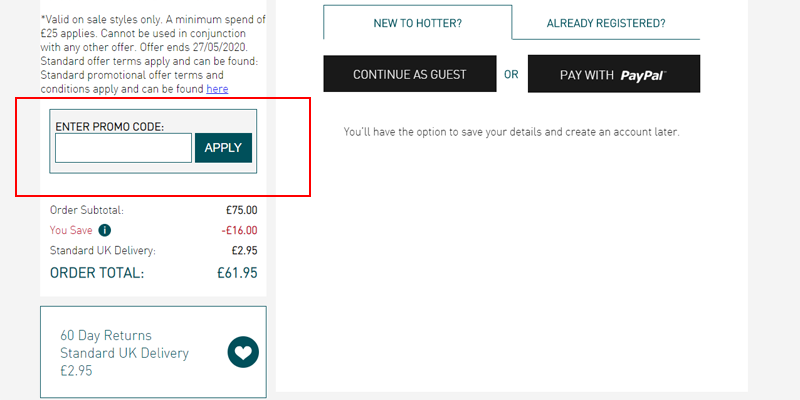Switch to the Already Registered tab
Screen dimensions: 800x400
pyautogui.click(x=606, y=23)
